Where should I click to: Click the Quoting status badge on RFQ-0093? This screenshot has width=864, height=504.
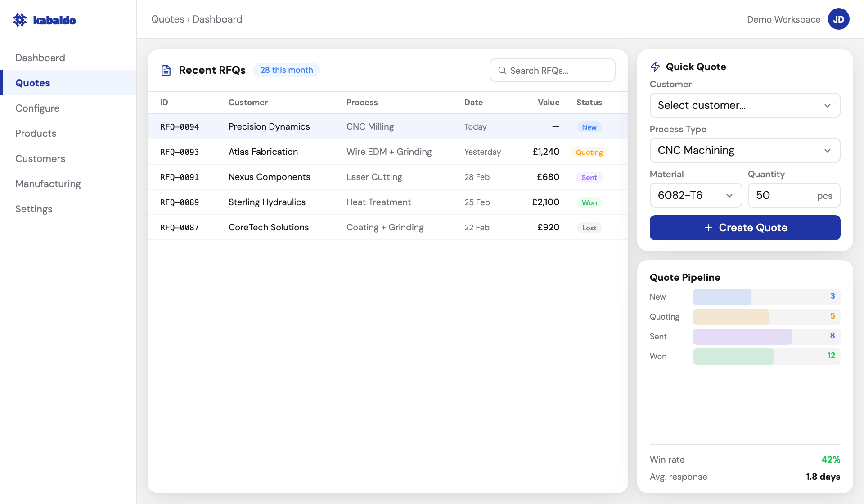589,152
